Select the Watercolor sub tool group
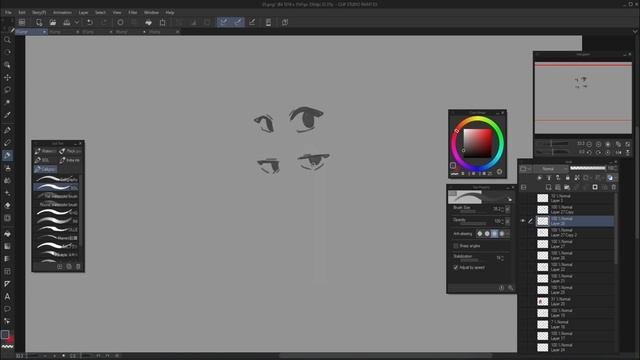 (x=45, y=151)
